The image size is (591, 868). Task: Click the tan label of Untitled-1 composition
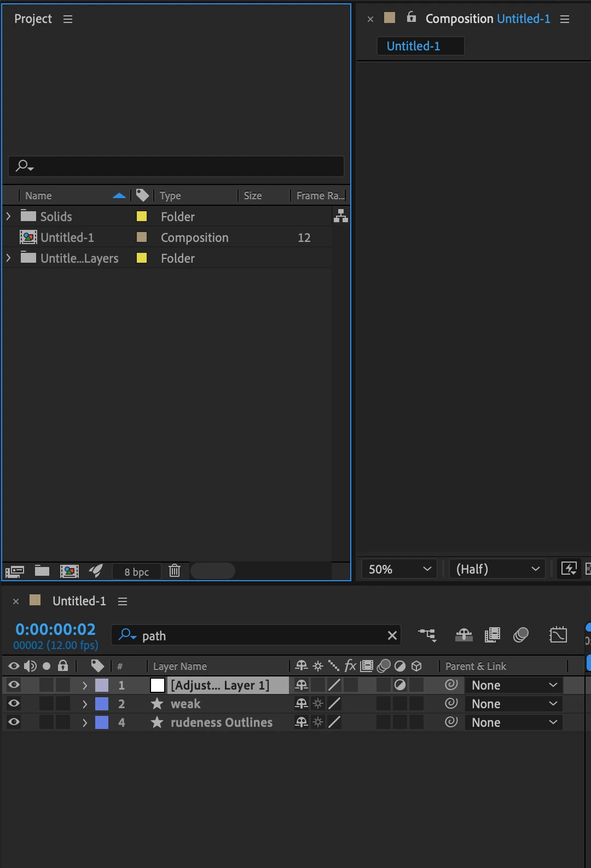tap(142, 237)
